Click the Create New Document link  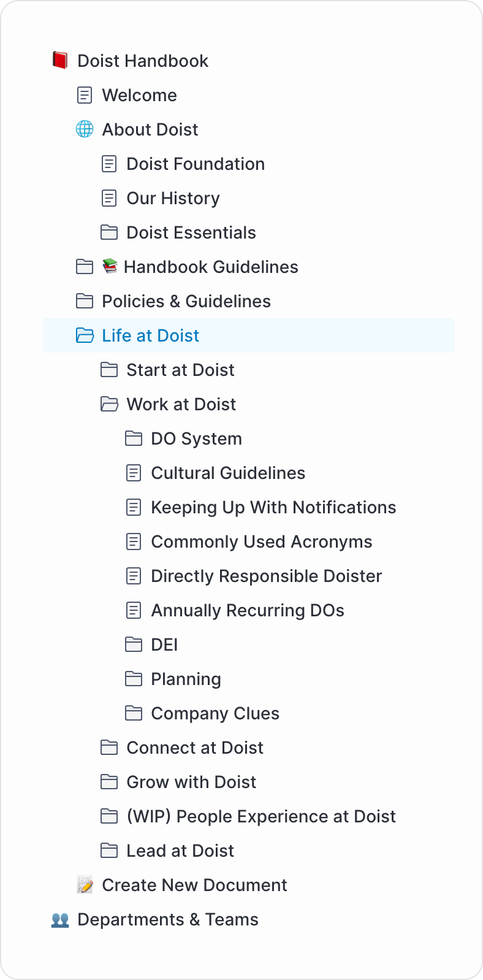pyautogui.click(x=194, y=885)
